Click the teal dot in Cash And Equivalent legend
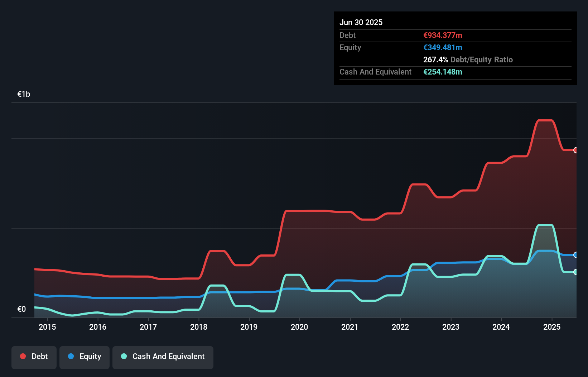Screen dimensions: 588x377 [123, 356]
